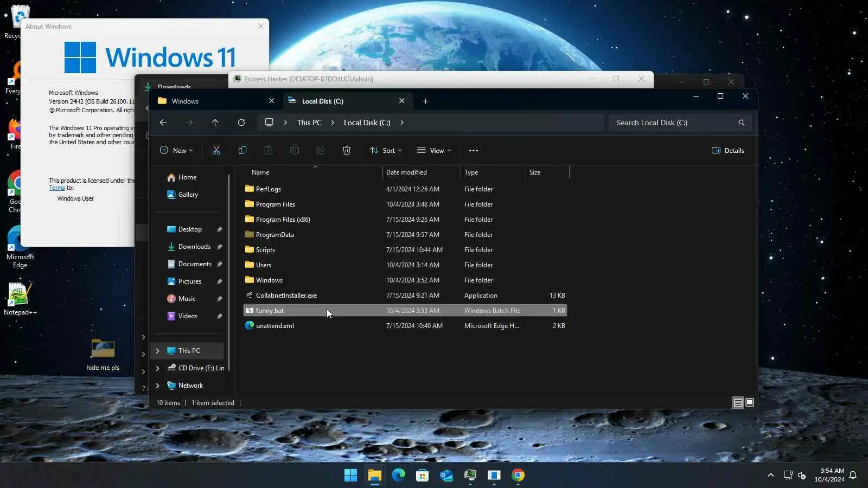Open the View dropdown menu
868x488 pixels.
point(434,151)
